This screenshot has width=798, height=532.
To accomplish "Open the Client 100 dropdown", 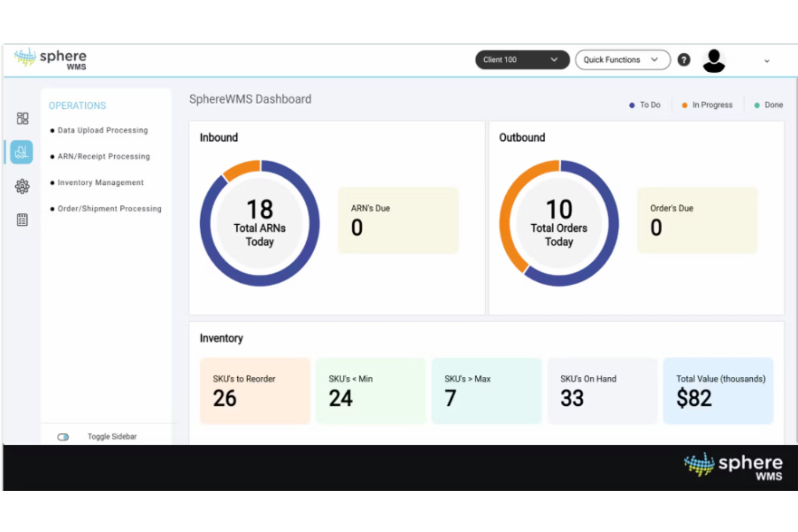I will point(521,60).
